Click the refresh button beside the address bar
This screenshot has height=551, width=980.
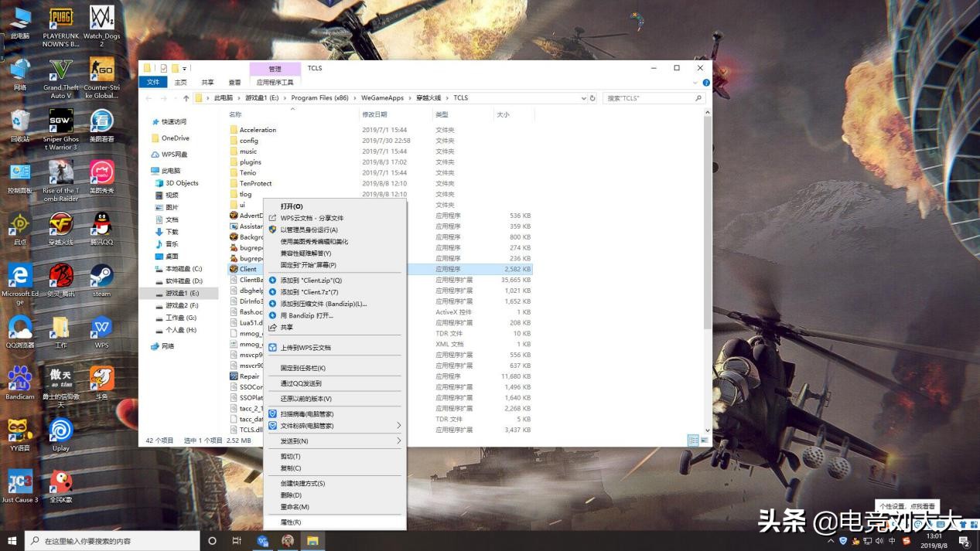594,97
